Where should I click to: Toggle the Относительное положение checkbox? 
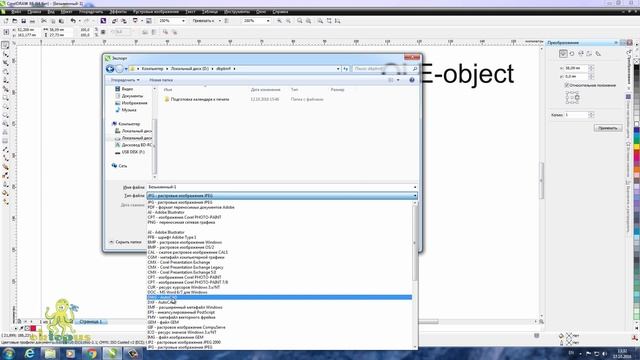tap(567, 85)
